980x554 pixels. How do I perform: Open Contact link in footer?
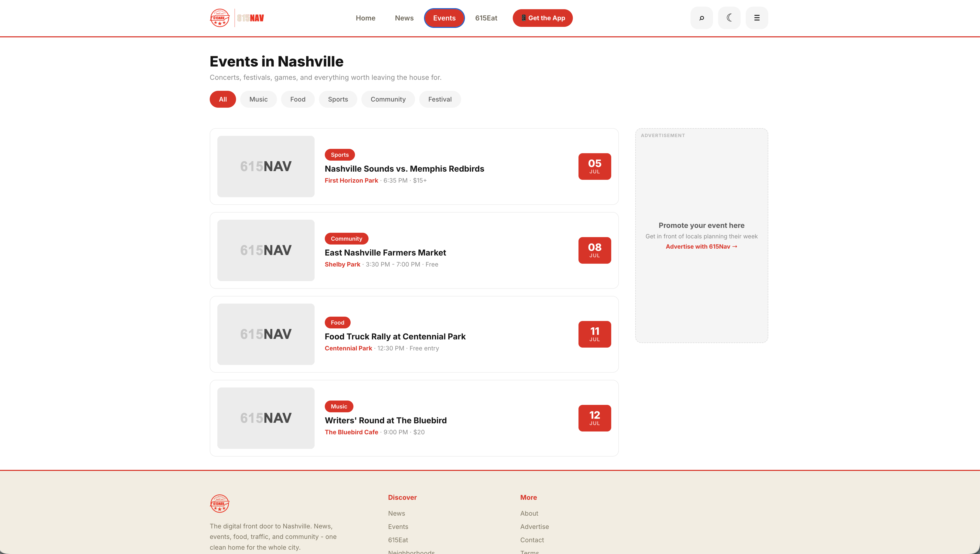532,540
